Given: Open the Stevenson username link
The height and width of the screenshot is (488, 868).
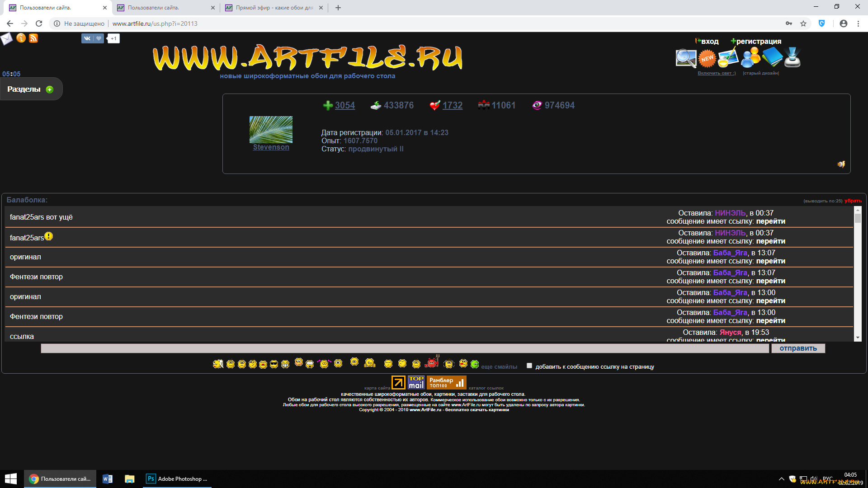Looking at the screenshot, I should pos(271,147).
